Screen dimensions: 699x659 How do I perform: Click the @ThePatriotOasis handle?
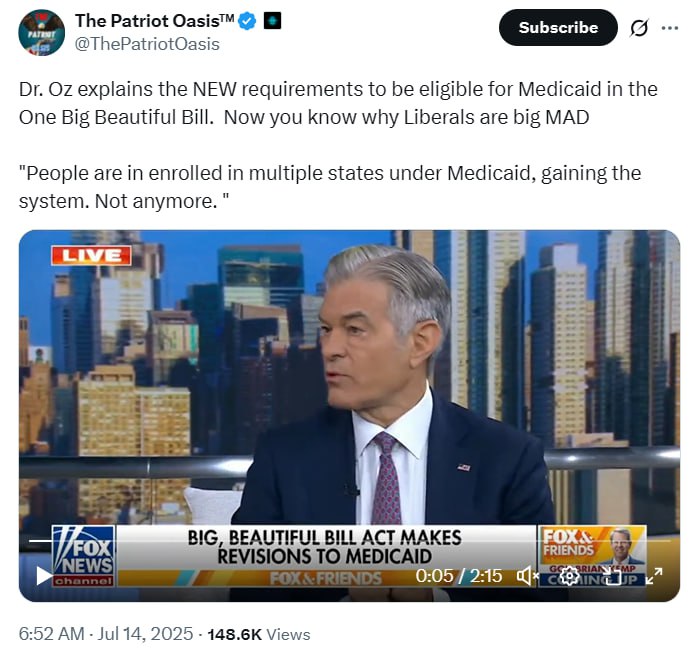147,44
